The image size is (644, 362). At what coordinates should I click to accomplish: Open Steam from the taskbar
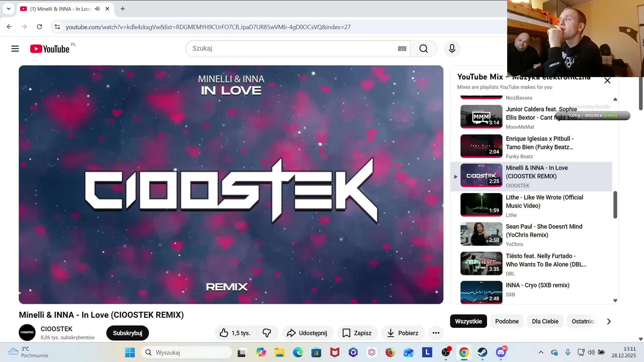482,352
